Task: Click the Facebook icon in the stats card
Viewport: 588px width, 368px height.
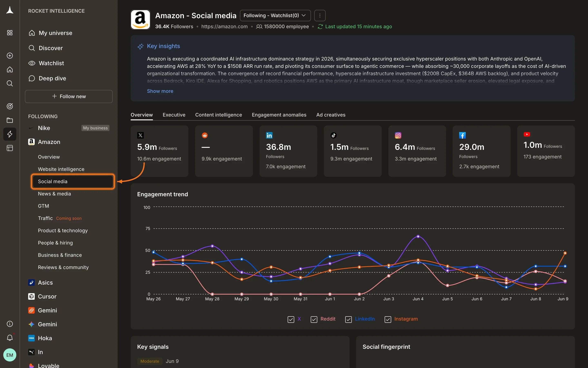Action: (x=462, y=135)
